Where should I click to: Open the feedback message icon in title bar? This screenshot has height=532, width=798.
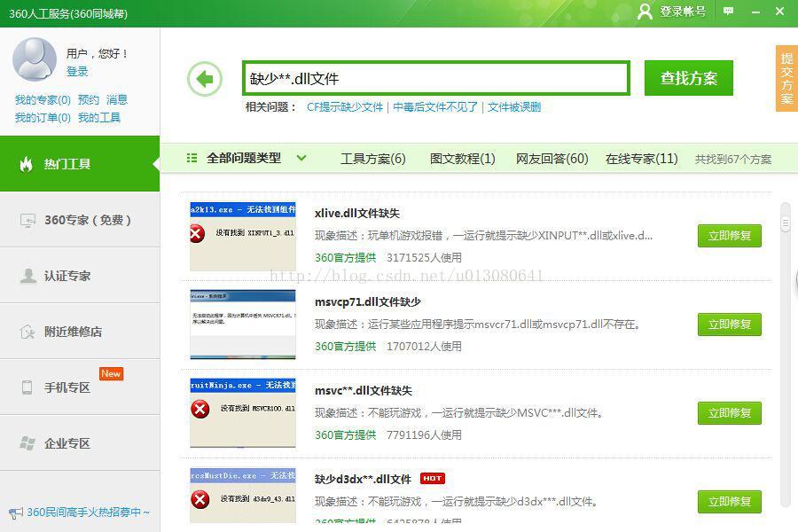pos(728,11)
